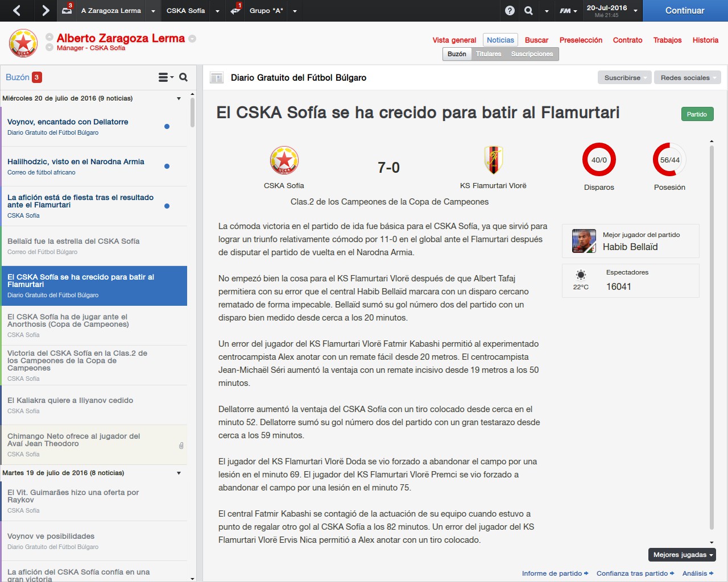The height and width of the screenshot is (582, 728).
Task: Open the A Zaragoza Lerma top bar button
Action: click(x=111, y=11)
